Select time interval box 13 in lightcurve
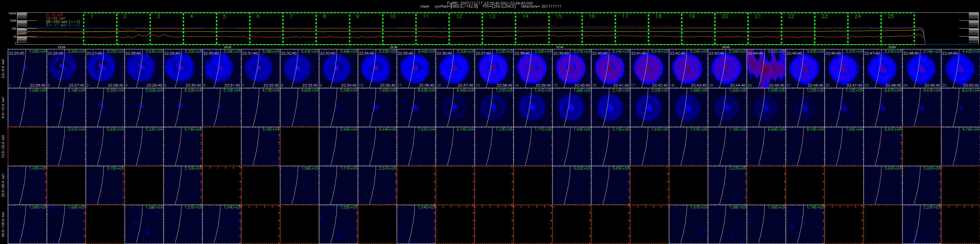 499,29
